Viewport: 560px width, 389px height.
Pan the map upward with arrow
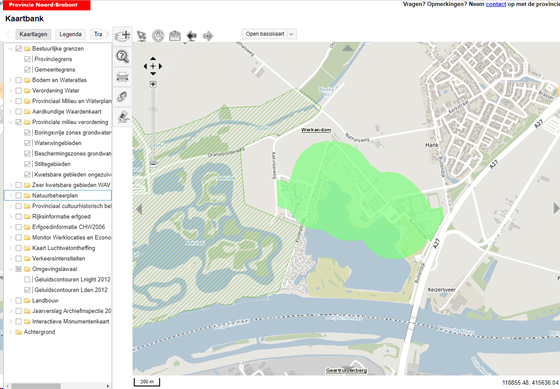coord(153,59)
